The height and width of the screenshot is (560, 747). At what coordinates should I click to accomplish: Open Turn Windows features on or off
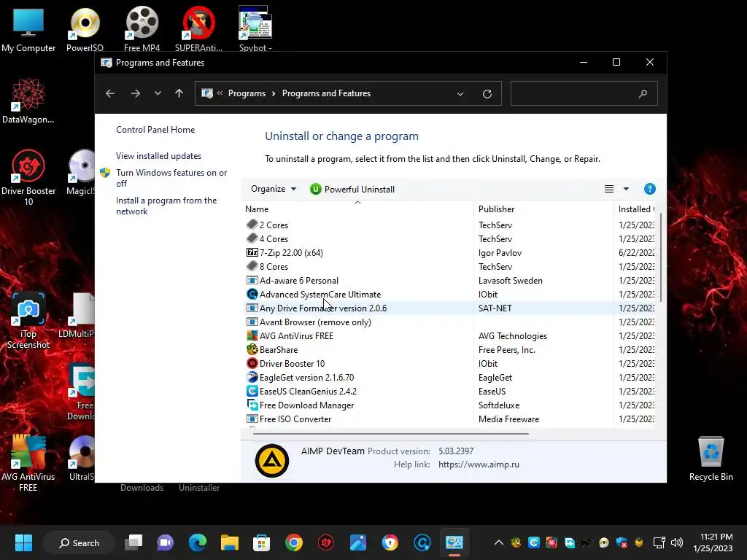pos(171,178)
